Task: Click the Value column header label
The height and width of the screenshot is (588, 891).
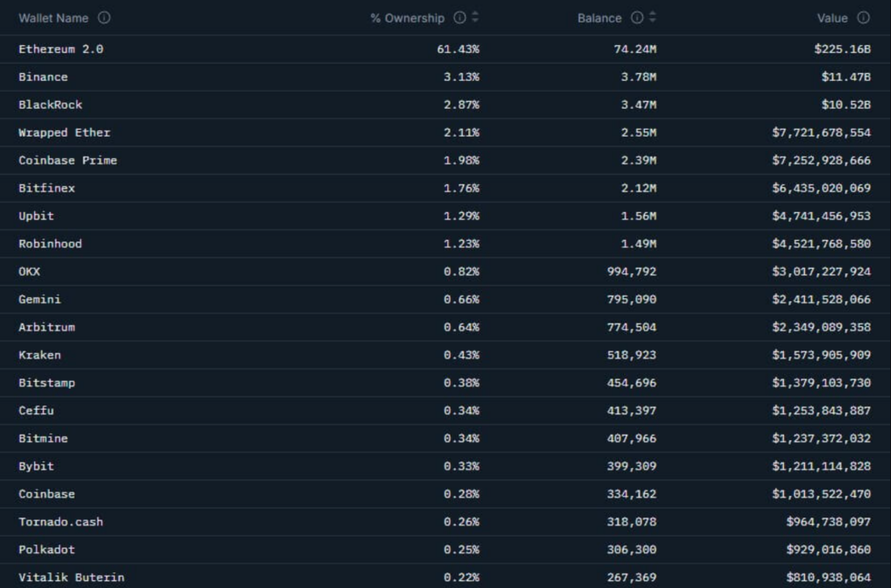Action: click(832, 17)
